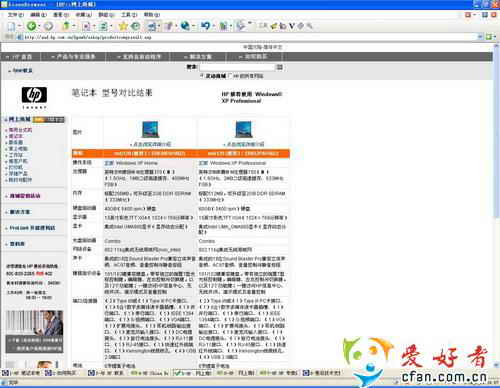Open dropdown arrow beside IE globe icon
This screenshot has width=500, height=388.
tap(193, 26)
